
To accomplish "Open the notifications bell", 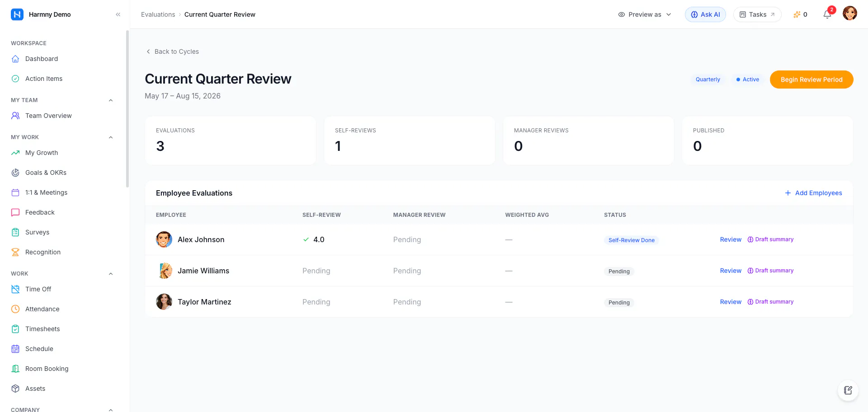I will click(x=827, y=14).
